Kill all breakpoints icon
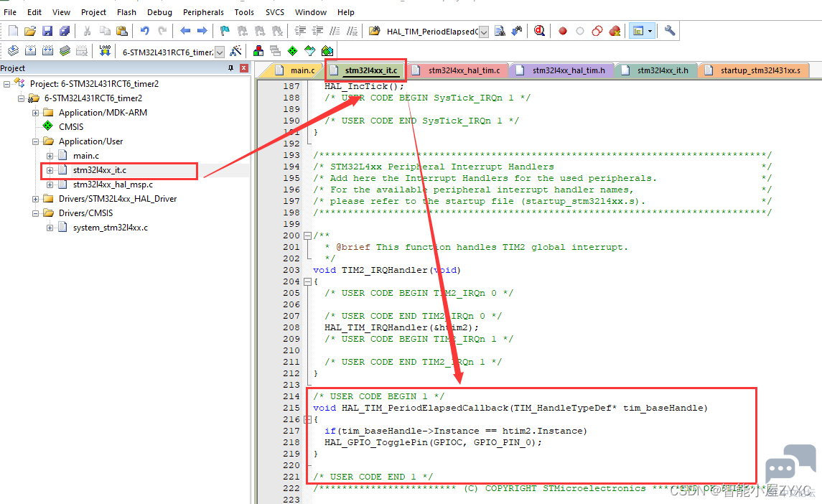Image resolution: width=822 pixels, height=504 pixels. click(615, 31)
